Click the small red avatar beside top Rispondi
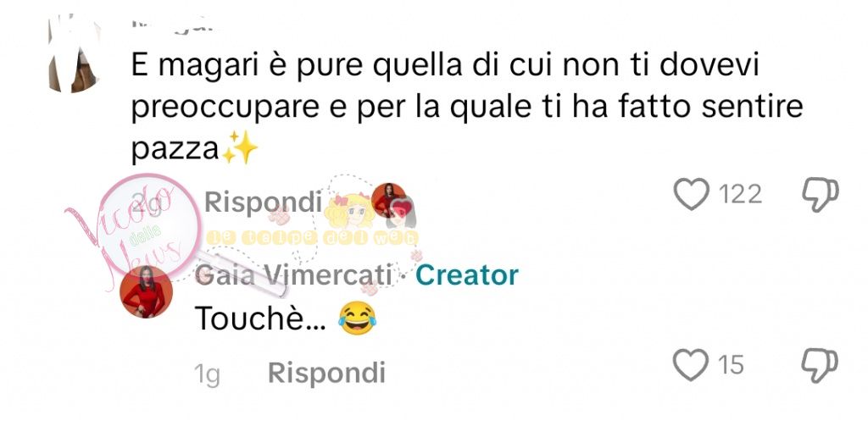 [388, 200]
